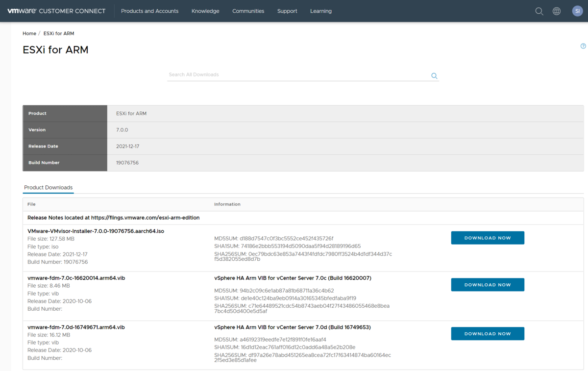Screen dimensions: 588x371
Task: Click the Release Date value 2021-12-17
Action: point(127,146)
